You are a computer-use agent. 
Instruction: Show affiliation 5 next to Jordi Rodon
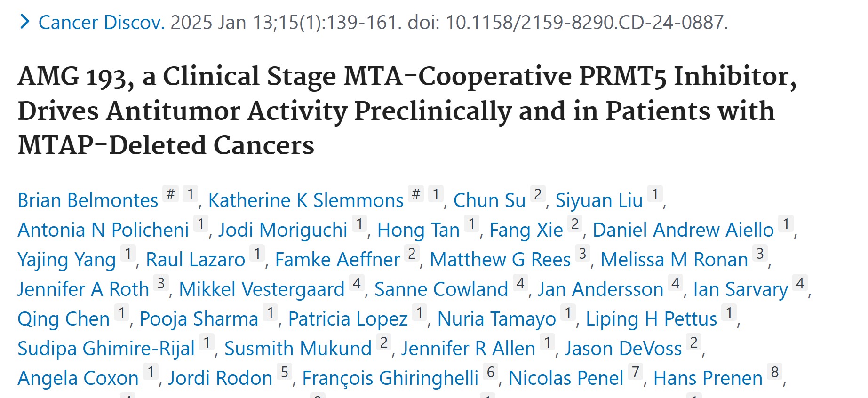click(285, 372)
